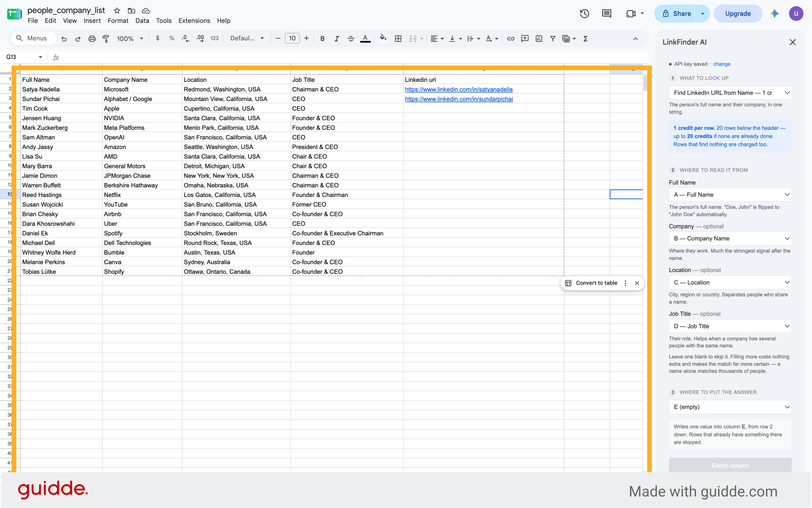
Task: Open all comments speech bubble icon
Action: [606, 14]
